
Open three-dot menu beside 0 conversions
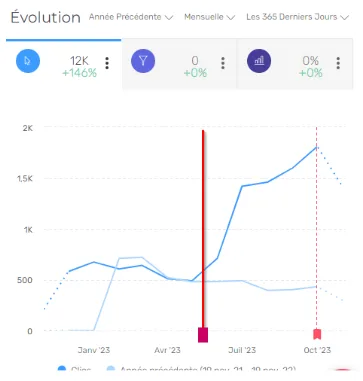(x=223, y=63)
